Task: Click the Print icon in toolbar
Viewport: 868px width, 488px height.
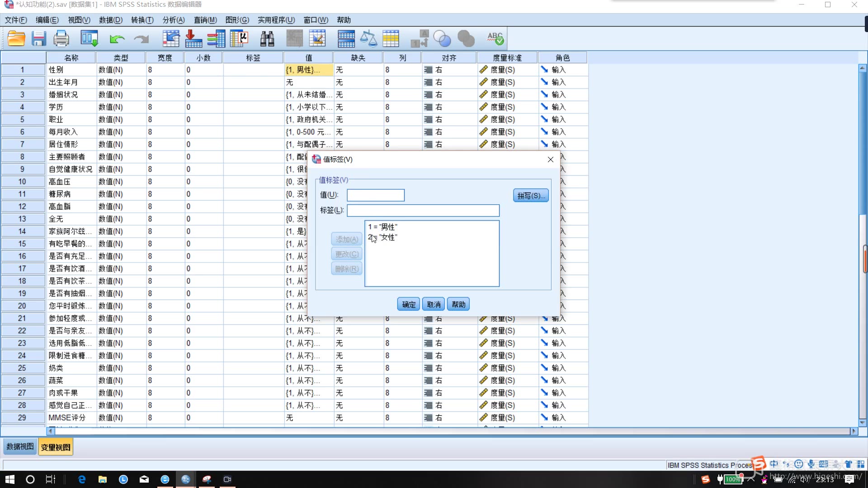Action: point(61,39)
